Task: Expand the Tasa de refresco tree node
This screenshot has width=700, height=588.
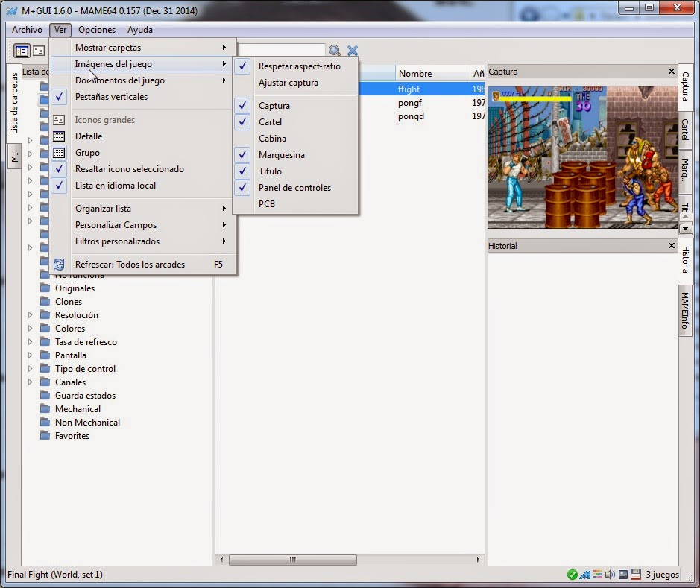Action: coord(30,342)
